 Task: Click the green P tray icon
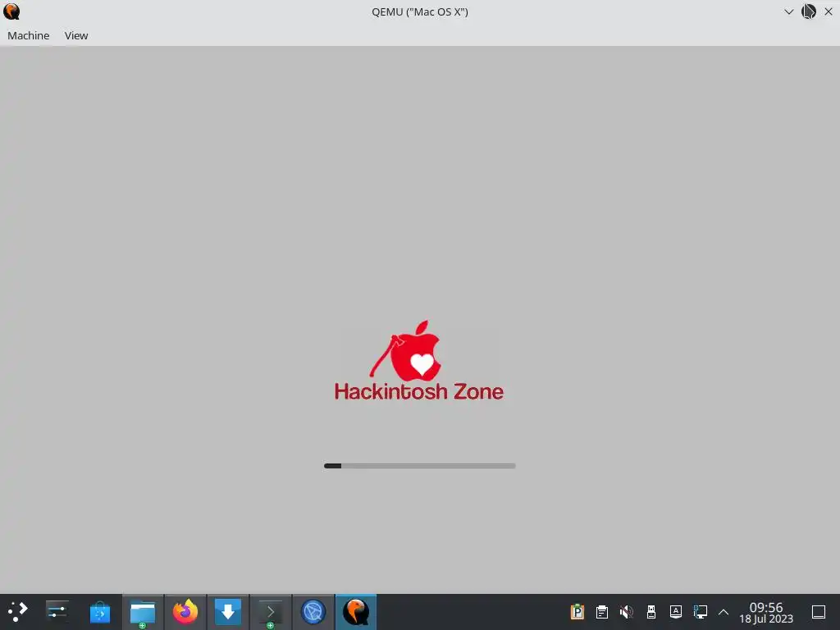577,612
